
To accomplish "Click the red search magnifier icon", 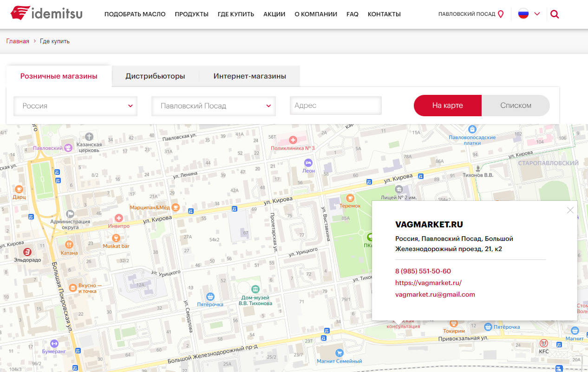I will (x=555, y=14).
